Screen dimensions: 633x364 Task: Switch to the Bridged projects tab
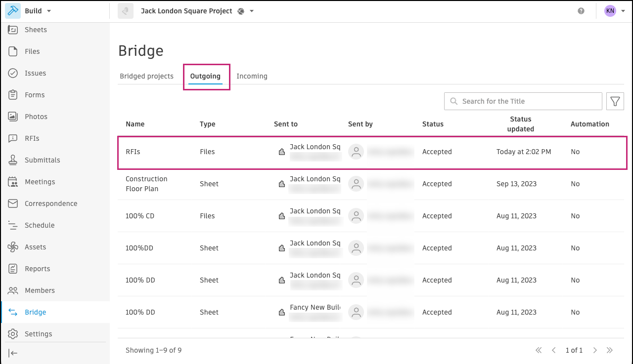(x=146, y=76)
